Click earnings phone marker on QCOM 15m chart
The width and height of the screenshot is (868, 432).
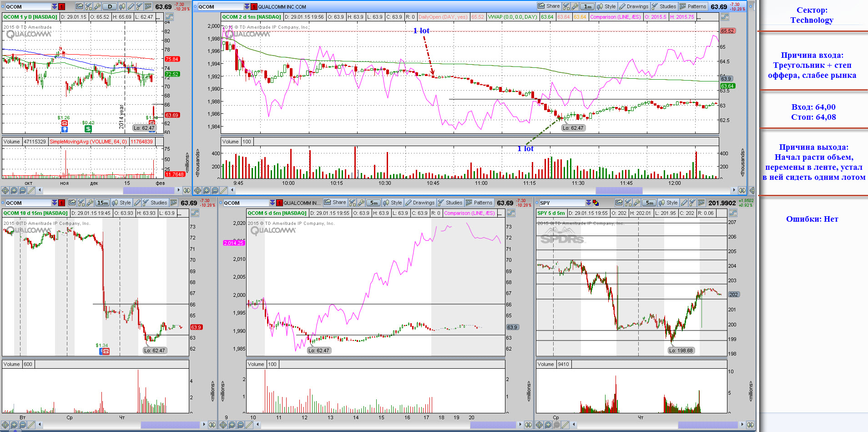(x=105, y=351)
